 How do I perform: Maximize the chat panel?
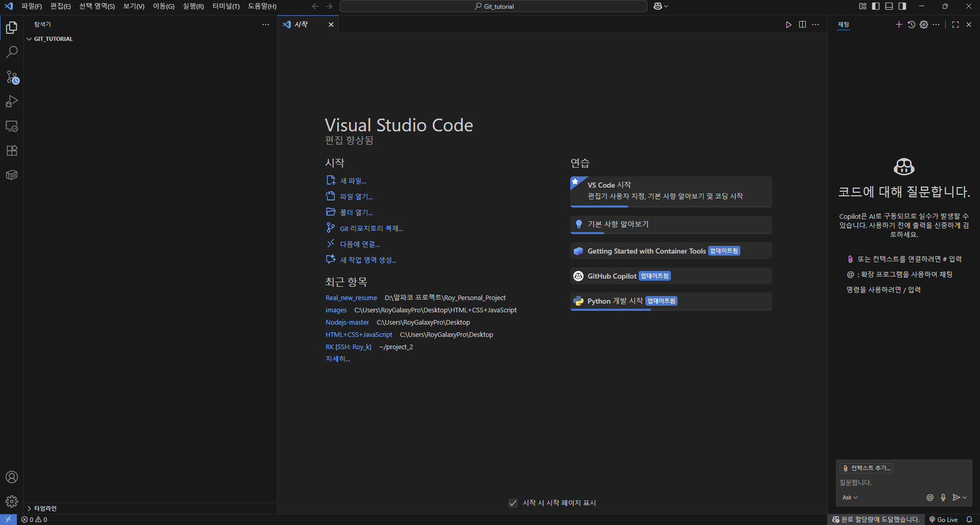(955, 25)
